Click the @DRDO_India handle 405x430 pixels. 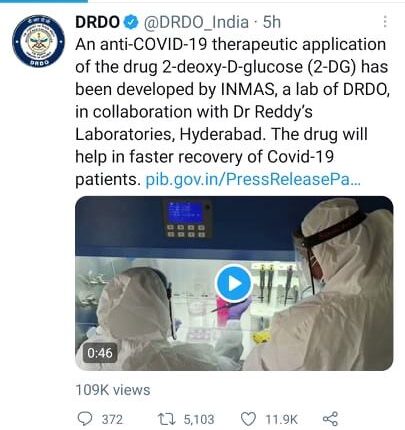coord(196,22)
